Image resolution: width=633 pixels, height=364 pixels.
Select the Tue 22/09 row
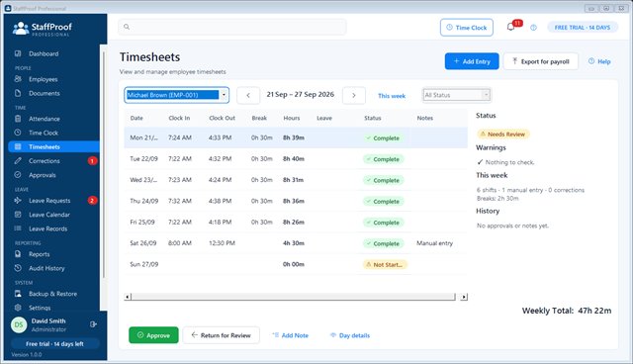(296, 159)
